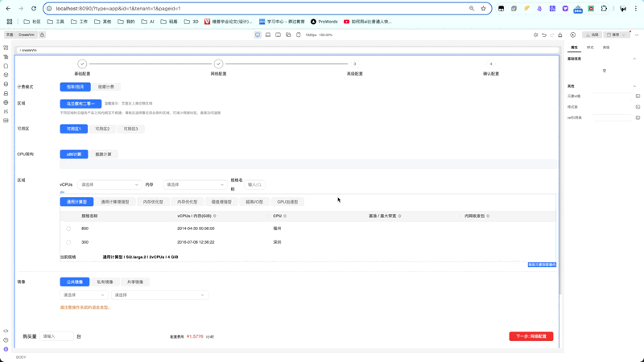Toggle the light/dark theme sun icon
644x362 pixels.
tap(535, 35)
